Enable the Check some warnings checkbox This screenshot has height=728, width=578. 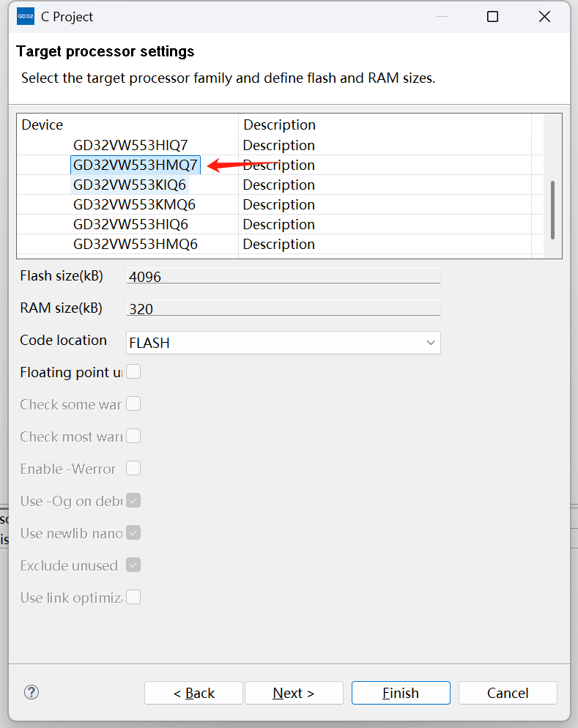pos(133,404)
